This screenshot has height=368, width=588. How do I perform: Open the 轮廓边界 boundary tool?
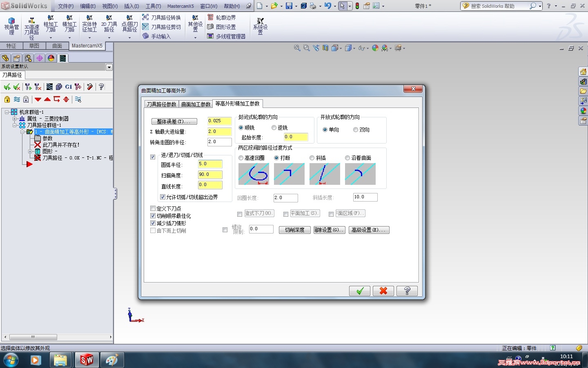(222, 18)
